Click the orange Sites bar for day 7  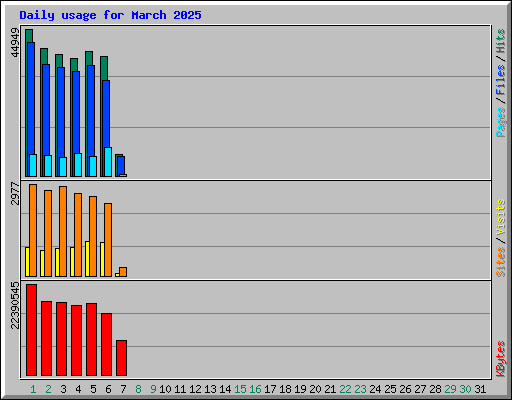coord(123,272)
